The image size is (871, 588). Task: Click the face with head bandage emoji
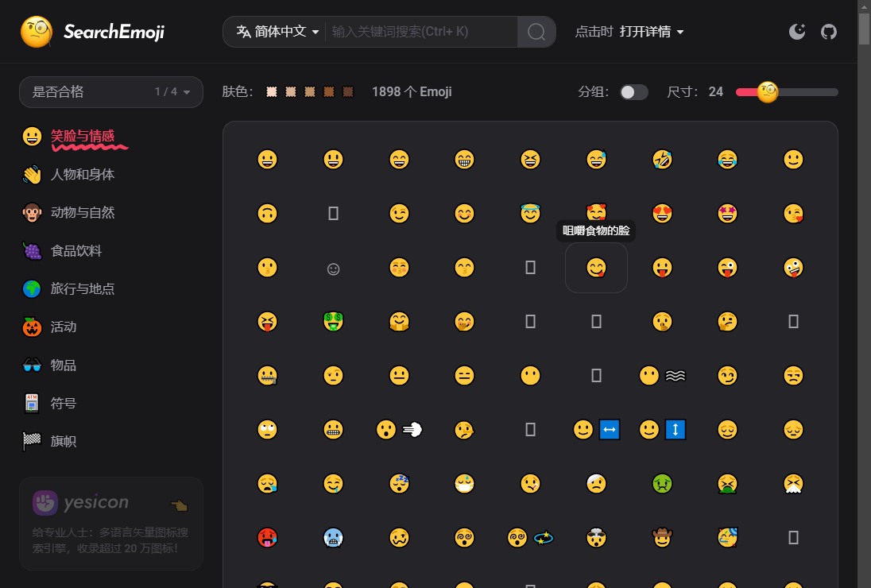[596, 484]
